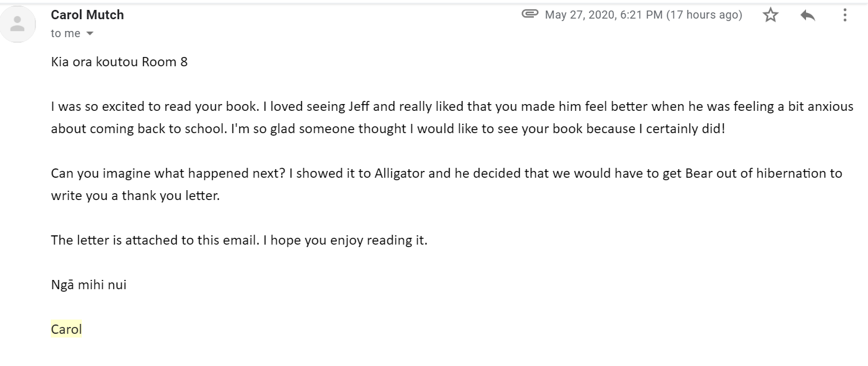Screen dimensions: 868x366
Task: Click the sender's avatar icon
Action: point(18,24)
